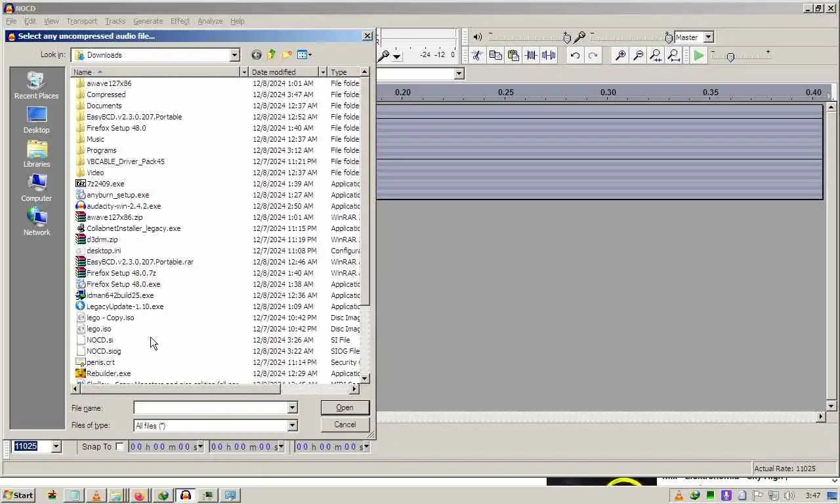The image size is (840, 504).
Task: Adjust the output volume slider
Action: pos(530,37)
